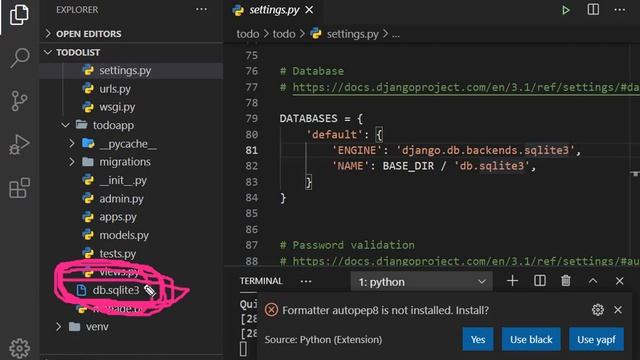
Task: Open the Run and Debug view
Action: 19,144
